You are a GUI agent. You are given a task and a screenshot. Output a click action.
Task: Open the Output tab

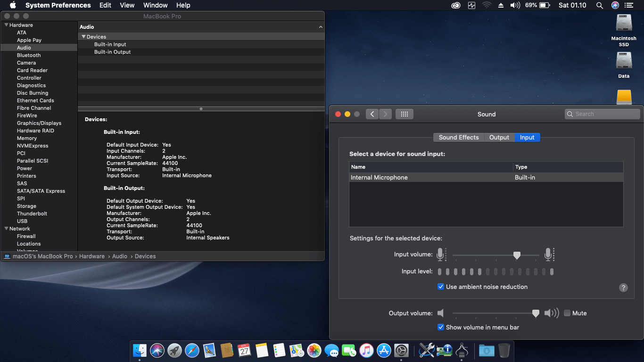(499, 137)
